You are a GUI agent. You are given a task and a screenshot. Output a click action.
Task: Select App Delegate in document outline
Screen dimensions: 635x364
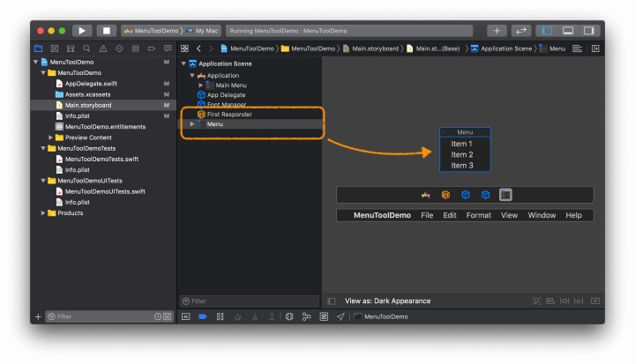pos(226,94)
